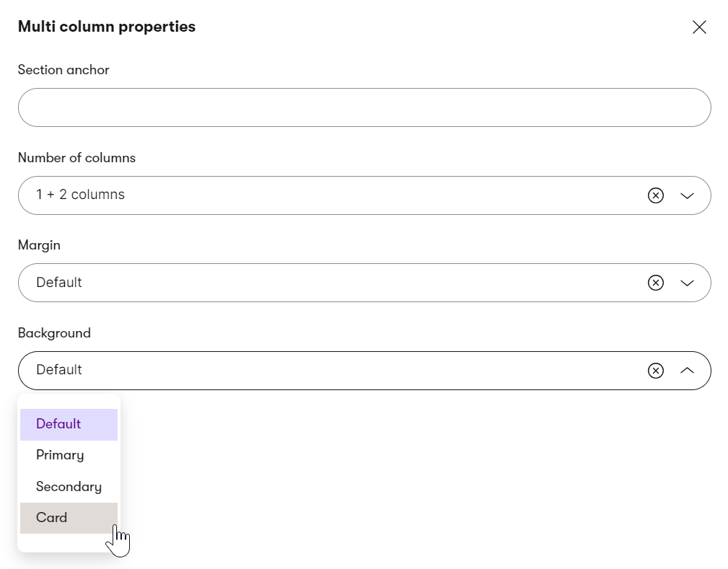Collapse the Background dropdown using up chevron
This screenshot has width=728, height=569.
[x=687, y=371]
